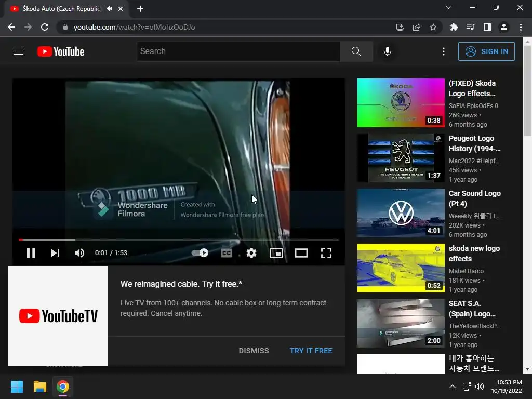Open the tab search chevron
The height and width of the screenshot is (399, 532).
coord(448,7)
